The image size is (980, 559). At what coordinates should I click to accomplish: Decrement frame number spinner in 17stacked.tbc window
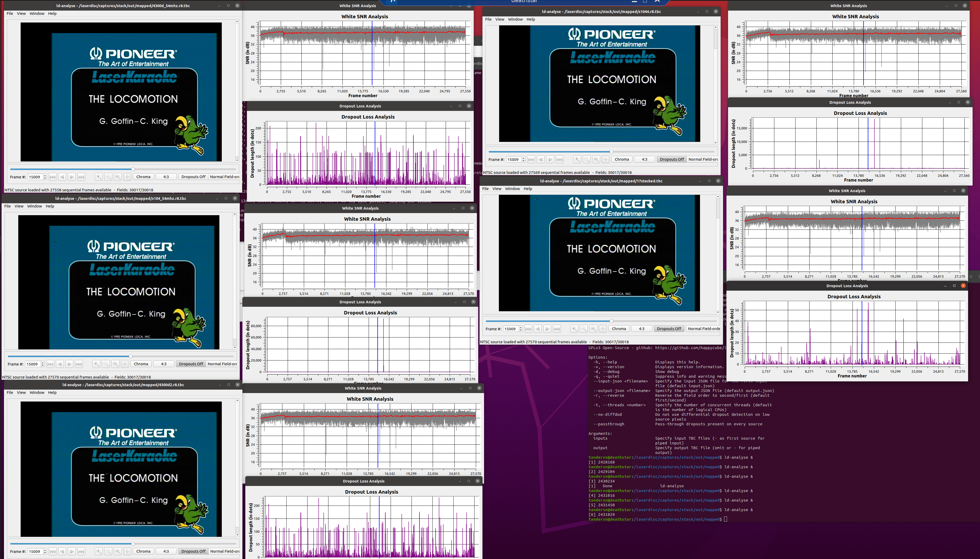521,330
